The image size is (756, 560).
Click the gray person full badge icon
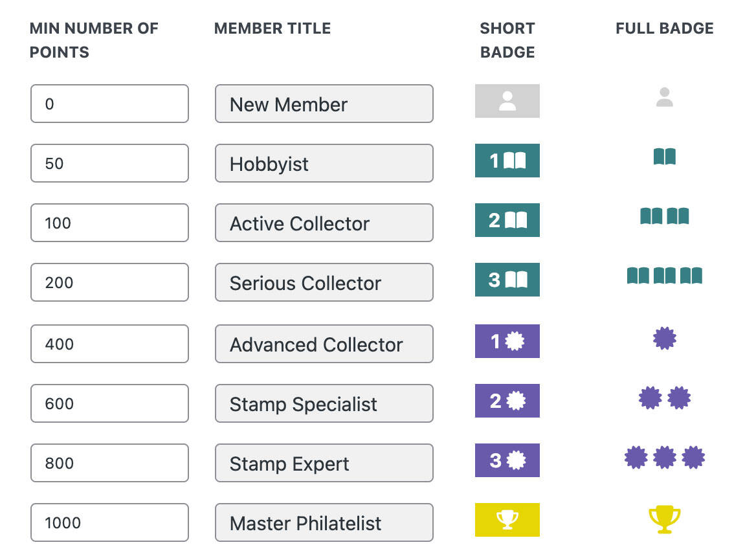(664, 98)
